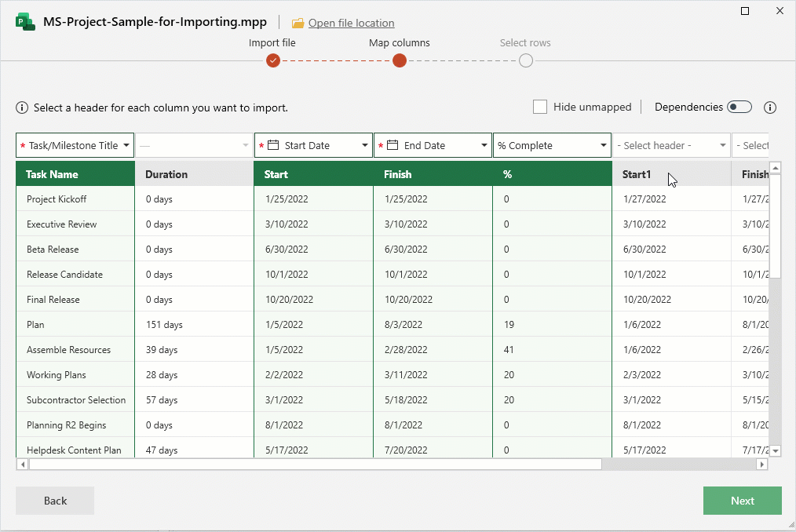Screen dimensions: 796x532
Task: Click the Back button
Action: point(54,501)
